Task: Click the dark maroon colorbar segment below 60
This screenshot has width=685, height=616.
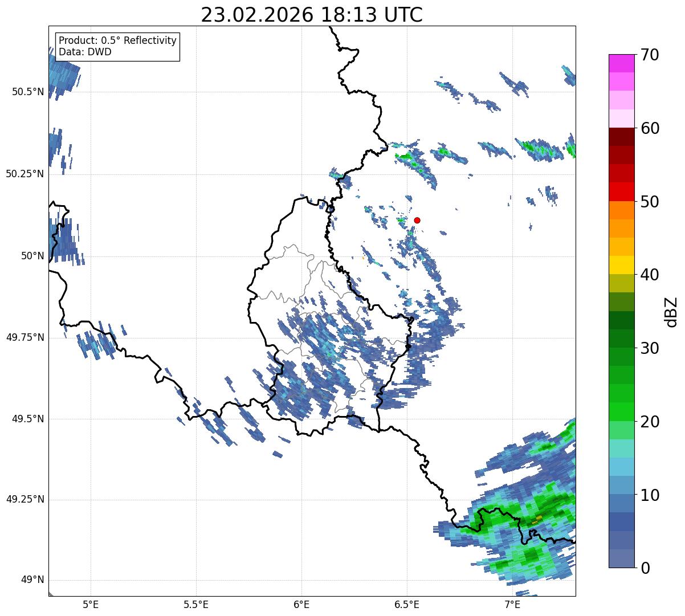Action: [622, 137]
